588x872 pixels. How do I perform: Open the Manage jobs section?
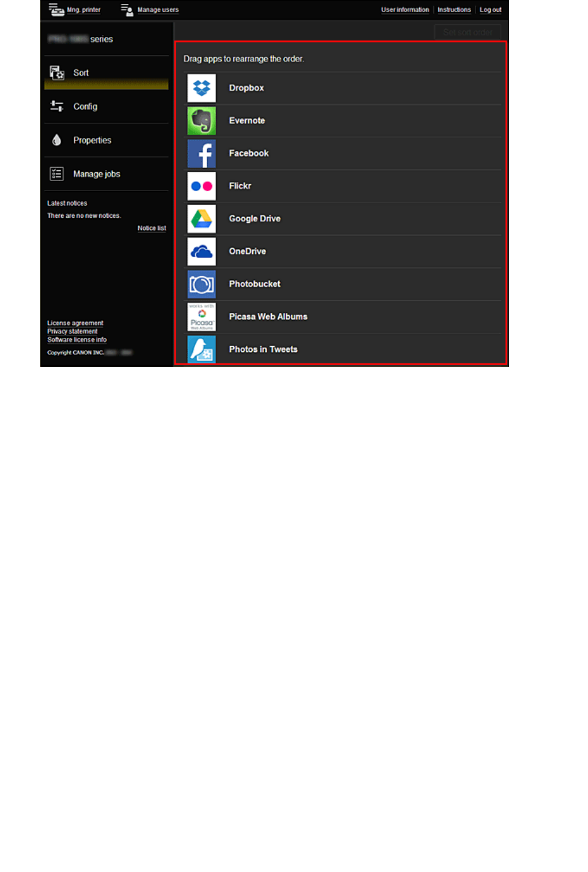[x=107, y=174]
